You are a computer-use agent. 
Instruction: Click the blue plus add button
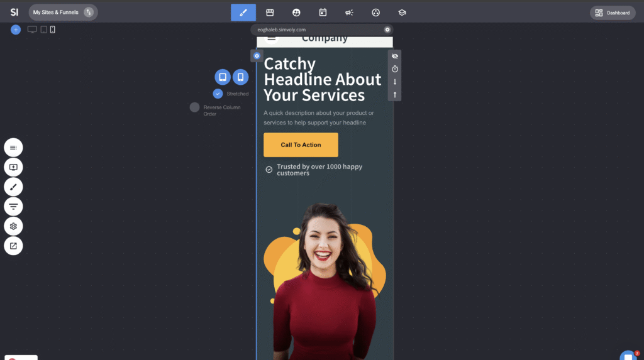[x=16, y=30]
